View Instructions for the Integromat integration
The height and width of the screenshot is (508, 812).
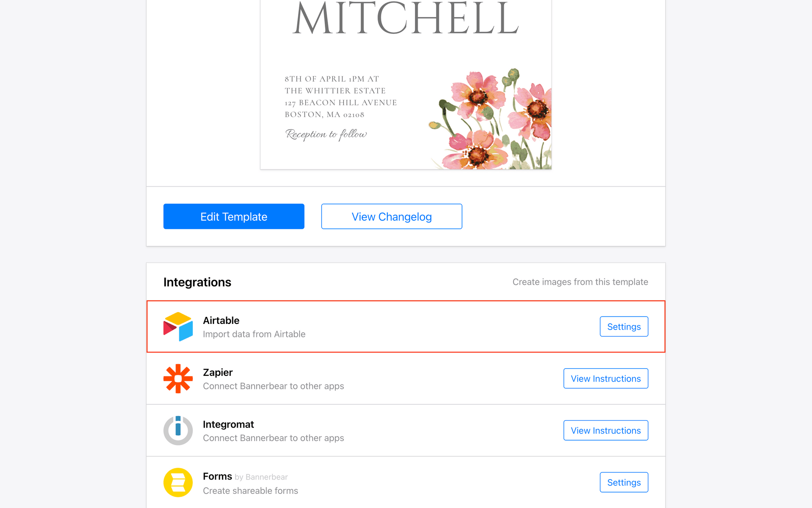click(x=605, y=431)
